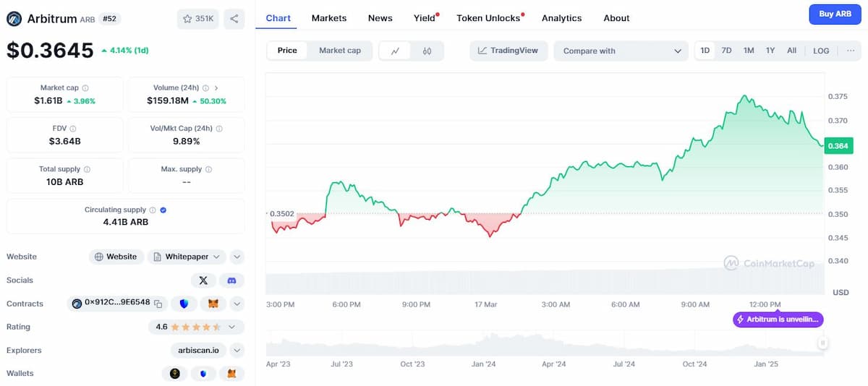The width and height of the screenshot is (868, 386).
Task: Open the Compare with dropdown
Action: [x=621, y=51]
